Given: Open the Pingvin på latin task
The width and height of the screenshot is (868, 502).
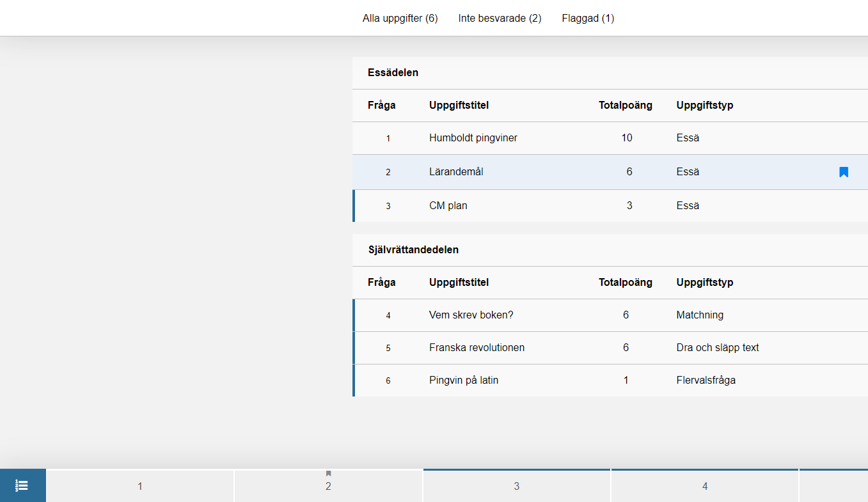Looking at the screenshot, I should [464, 380].
